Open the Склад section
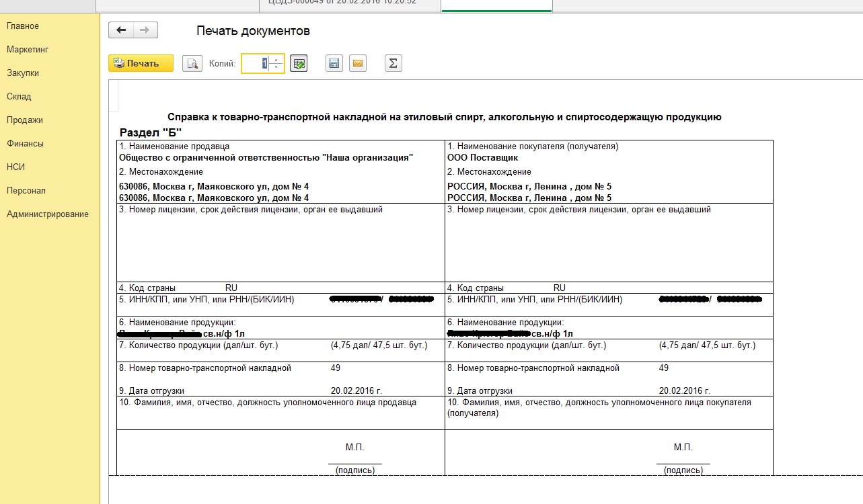The width and height of the screenshot is (863, 504). 19,97
